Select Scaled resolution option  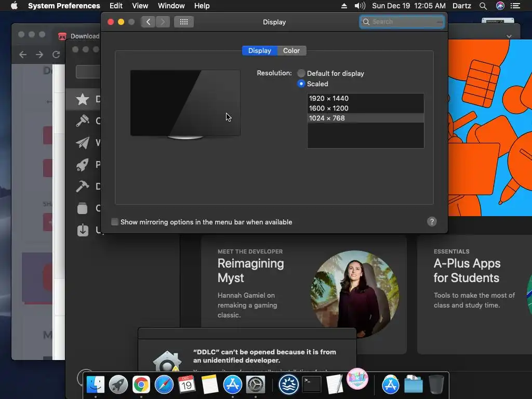tap(301, 84)
